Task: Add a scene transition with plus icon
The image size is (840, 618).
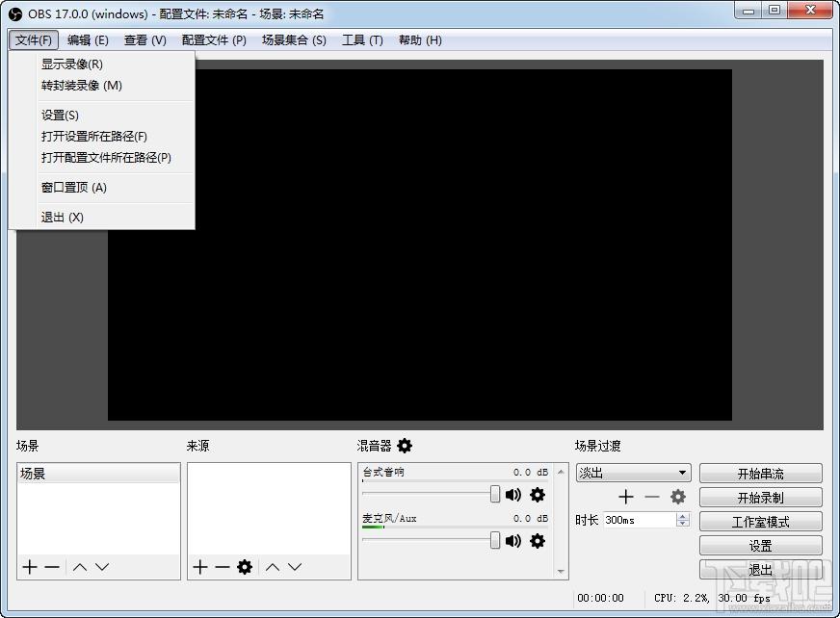Action: pyautogui.click(x=626, y=497)
